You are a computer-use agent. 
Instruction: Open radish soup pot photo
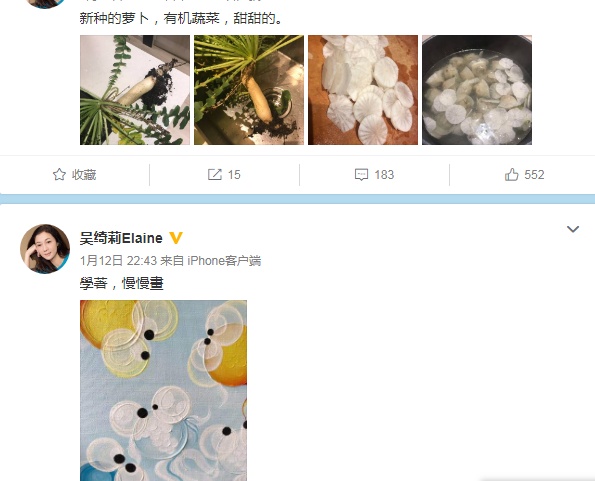pyautogui.click(x=477, y=90)
